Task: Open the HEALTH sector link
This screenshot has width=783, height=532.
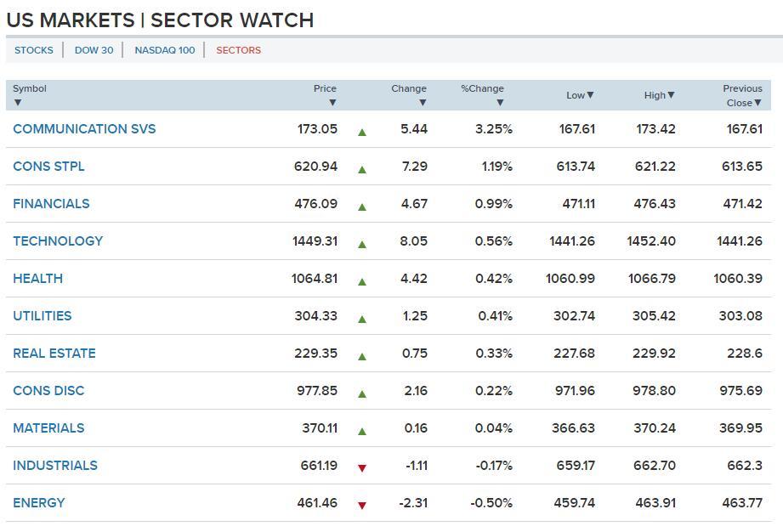Action: pyautogui.click(x=37, y=279)
